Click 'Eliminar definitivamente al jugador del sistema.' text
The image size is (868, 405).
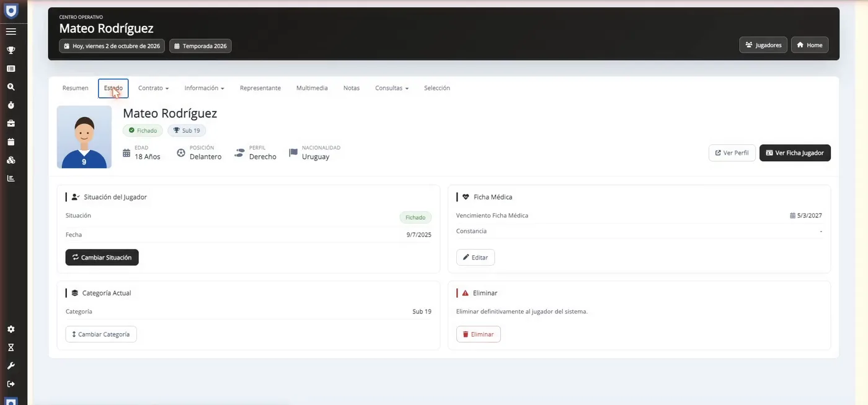click(522, 311)
